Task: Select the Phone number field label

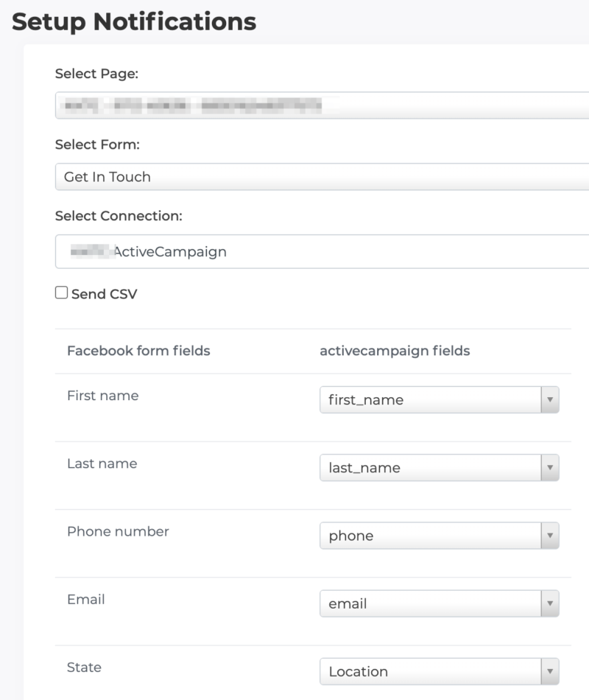Action: (x=118, y=531)
